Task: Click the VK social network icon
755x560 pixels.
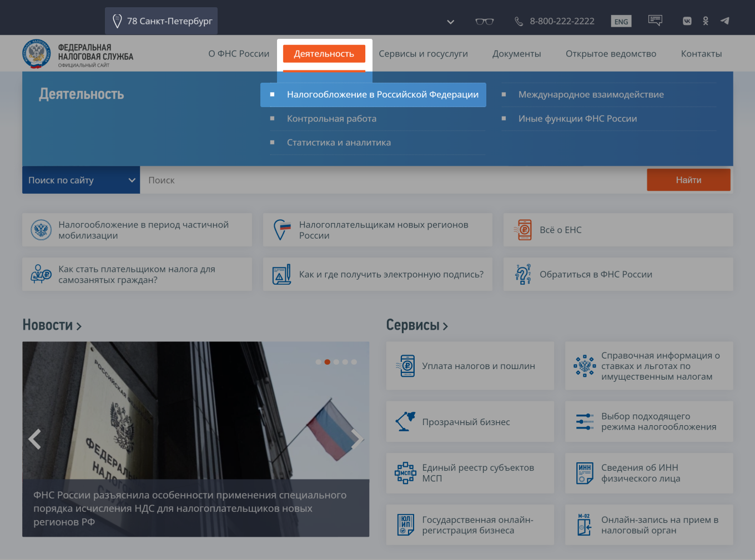Action: (x=687, y=21)
